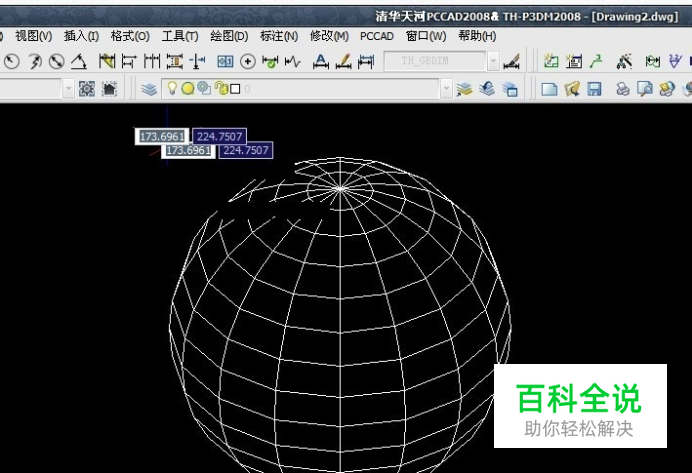The width and height of the screenshot is (692, 473).
Task: Open the 帮助(H) menu
Action: [x=477, y=36]
